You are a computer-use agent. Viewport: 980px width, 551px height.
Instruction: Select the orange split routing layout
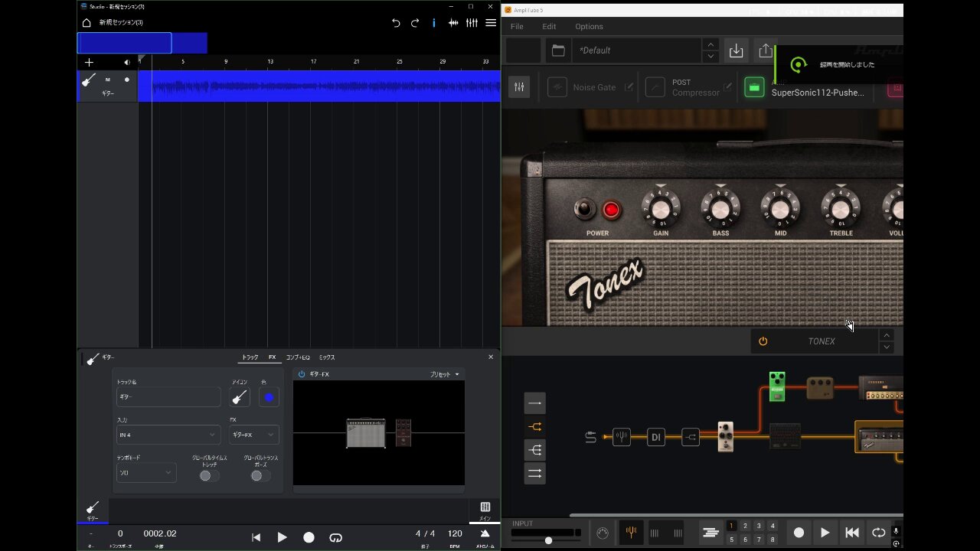[535, 426]
